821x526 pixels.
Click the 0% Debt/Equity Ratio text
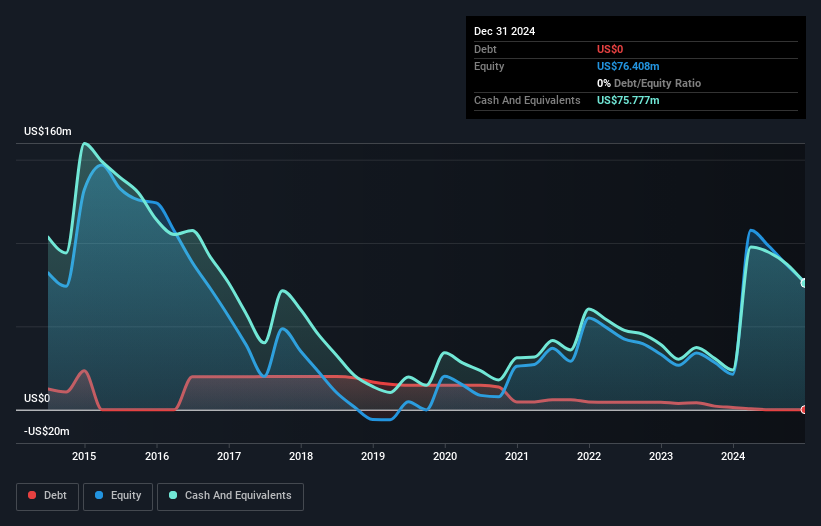pyautogui.click(x=649, y=83)
